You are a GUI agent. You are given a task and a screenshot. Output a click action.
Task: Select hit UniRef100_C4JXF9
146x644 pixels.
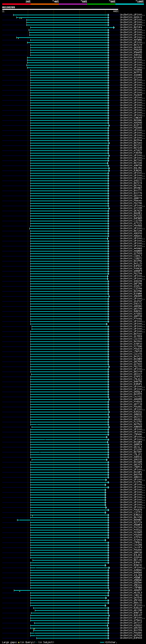point(131,547)
